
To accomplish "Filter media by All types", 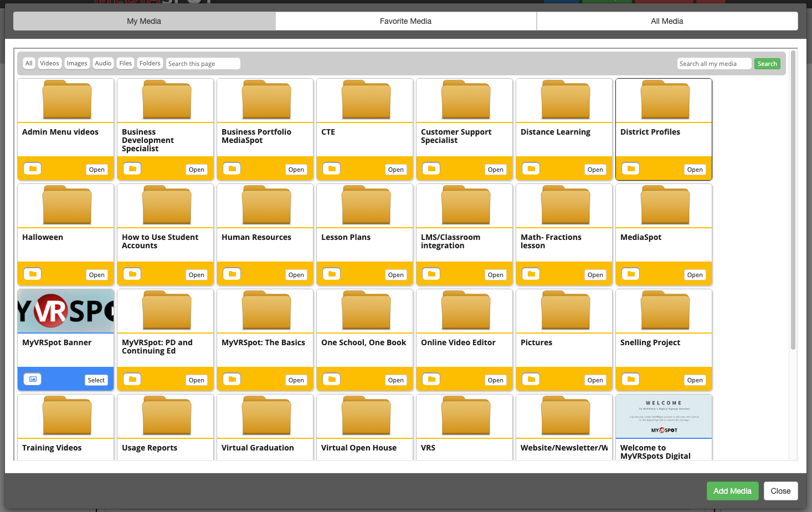I will pos(29,63).
